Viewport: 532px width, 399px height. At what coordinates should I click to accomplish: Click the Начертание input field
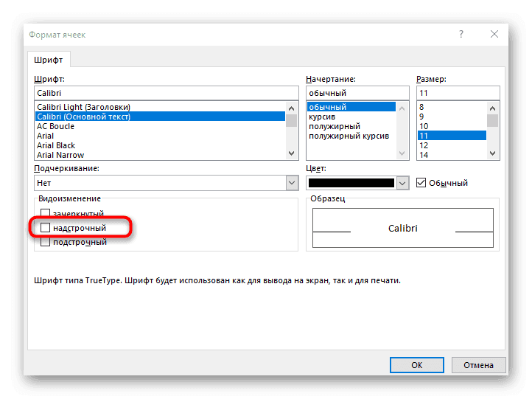tap(357, 93)
